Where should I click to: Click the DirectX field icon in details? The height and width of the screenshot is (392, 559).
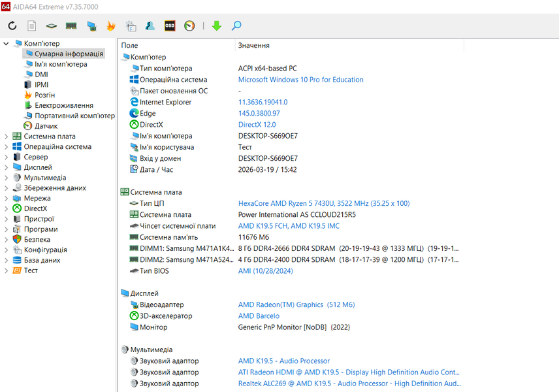134,125
